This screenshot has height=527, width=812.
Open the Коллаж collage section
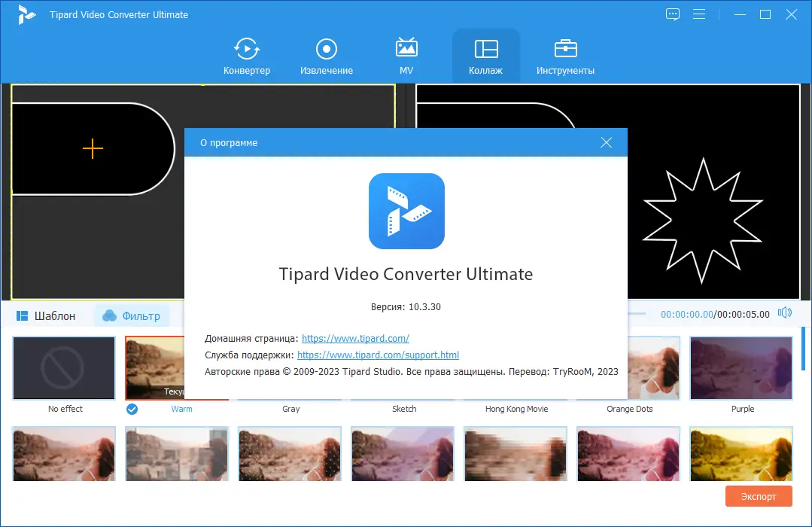[485, 55]
